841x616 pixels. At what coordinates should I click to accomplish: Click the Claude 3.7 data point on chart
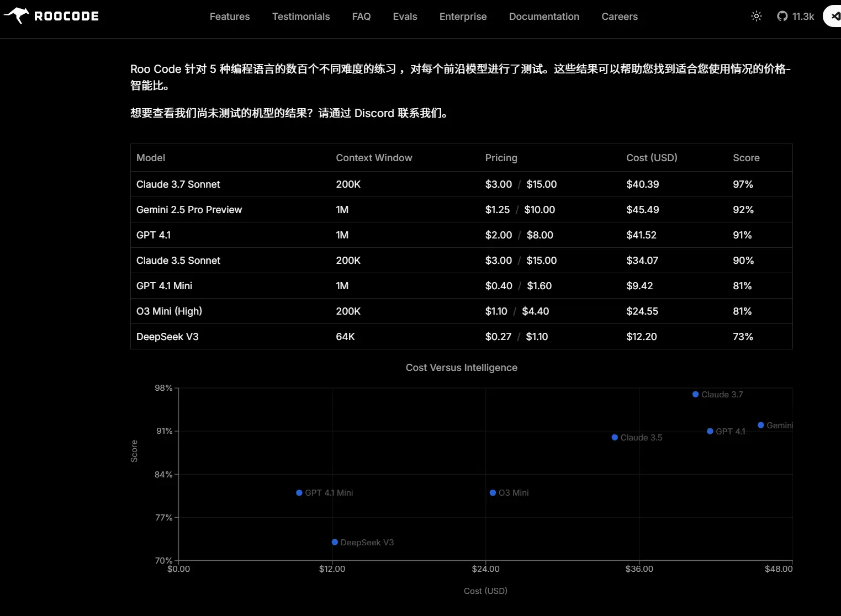pyautogui.click(x=696, y=394)
